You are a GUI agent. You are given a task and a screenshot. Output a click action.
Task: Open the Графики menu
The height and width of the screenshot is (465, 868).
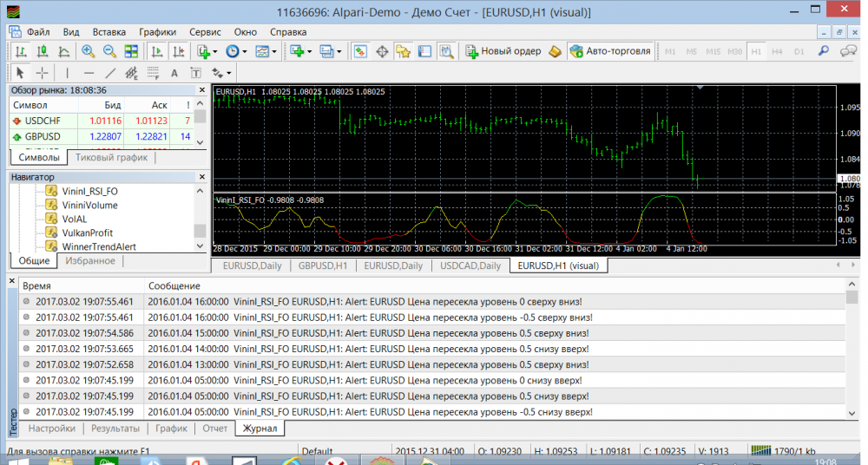[x=157, y=32]
